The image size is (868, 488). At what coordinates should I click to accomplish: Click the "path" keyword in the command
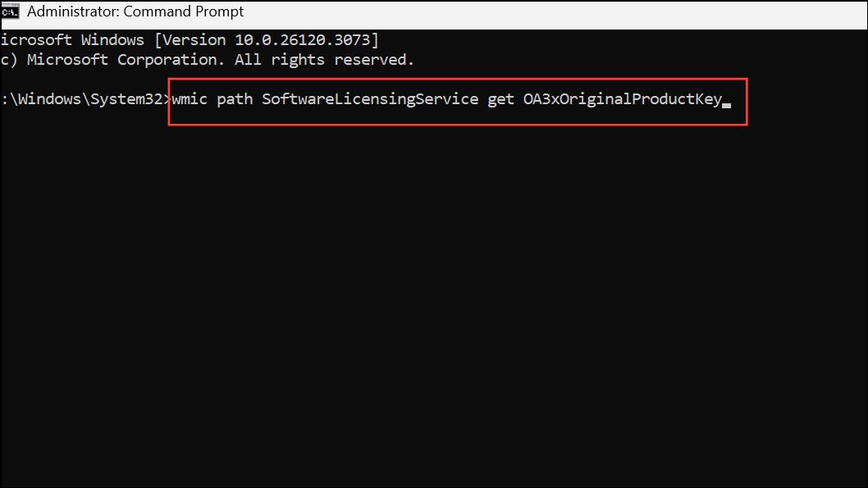[x=235, y=100]
